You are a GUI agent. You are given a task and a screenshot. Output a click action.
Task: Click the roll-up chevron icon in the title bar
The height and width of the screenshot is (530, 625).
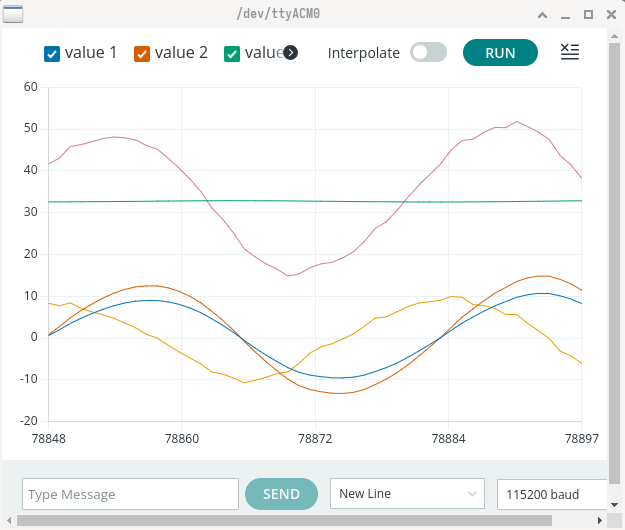(542, 15)
